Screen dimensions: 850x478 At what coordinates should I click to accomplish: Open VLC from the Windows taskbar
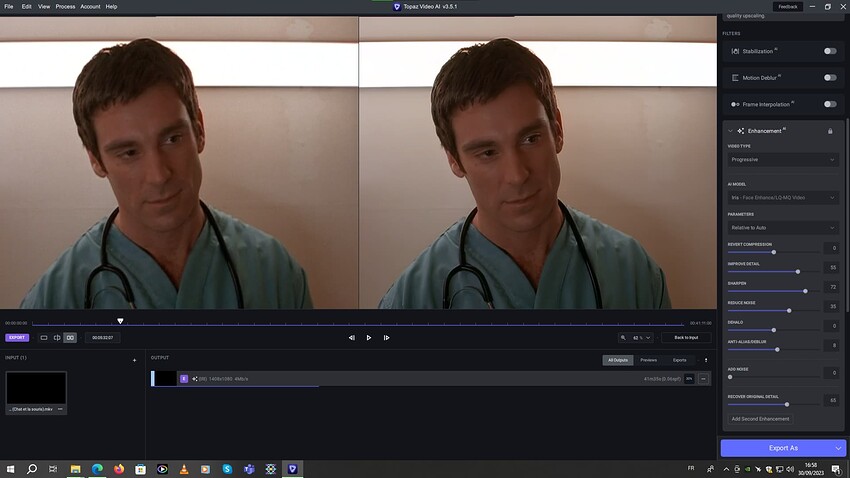pos(184,469)
